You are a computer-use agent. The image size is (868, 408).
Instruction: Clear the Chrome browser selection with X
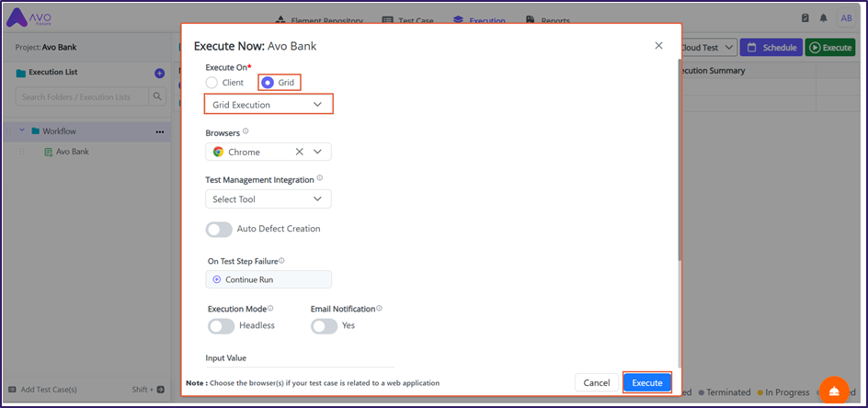[299, 152]
